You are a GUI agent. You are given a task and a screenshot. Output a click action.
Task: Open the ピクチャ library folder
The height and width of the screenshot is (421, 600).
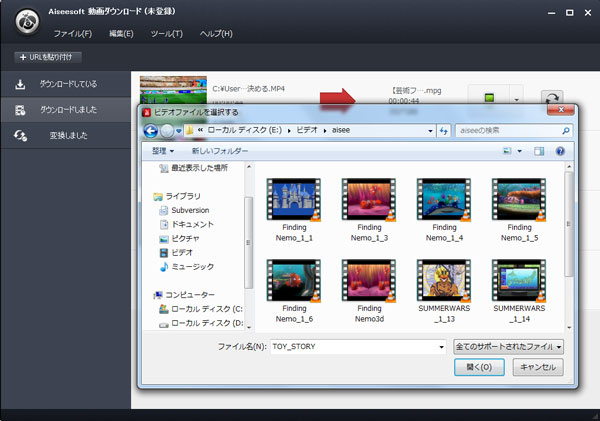(x=187, y=239)
